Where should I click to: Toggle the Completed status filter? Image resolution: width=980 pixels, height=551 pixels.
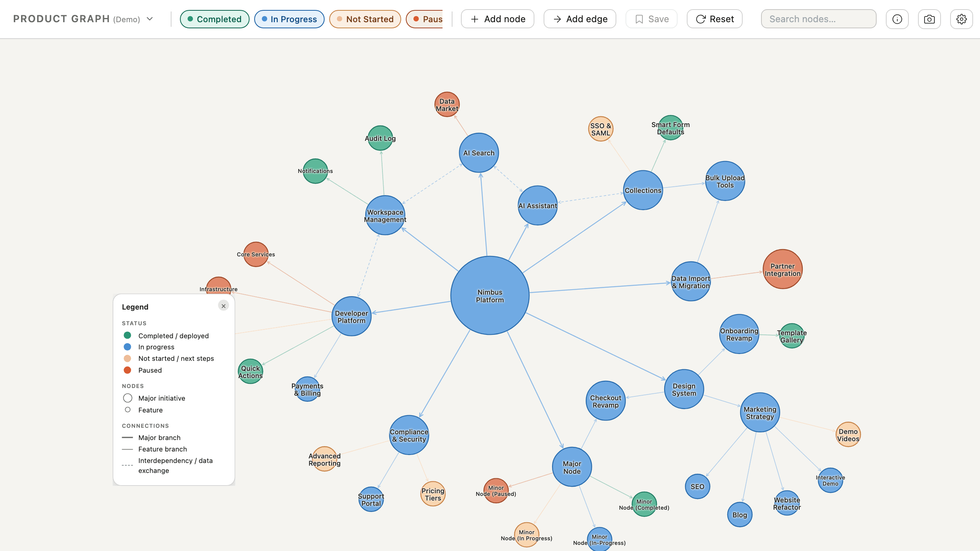[x=215, y=19]
